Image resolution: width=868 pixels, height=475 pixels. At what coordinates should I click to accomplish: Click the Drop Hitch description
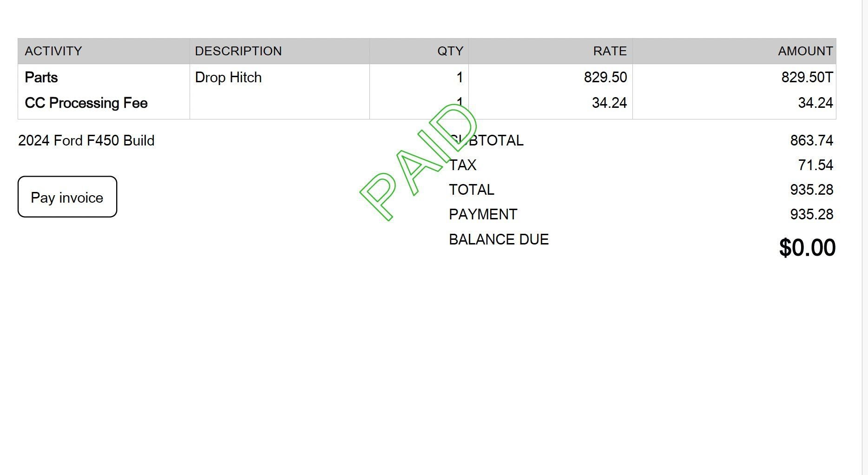[228, 77]
